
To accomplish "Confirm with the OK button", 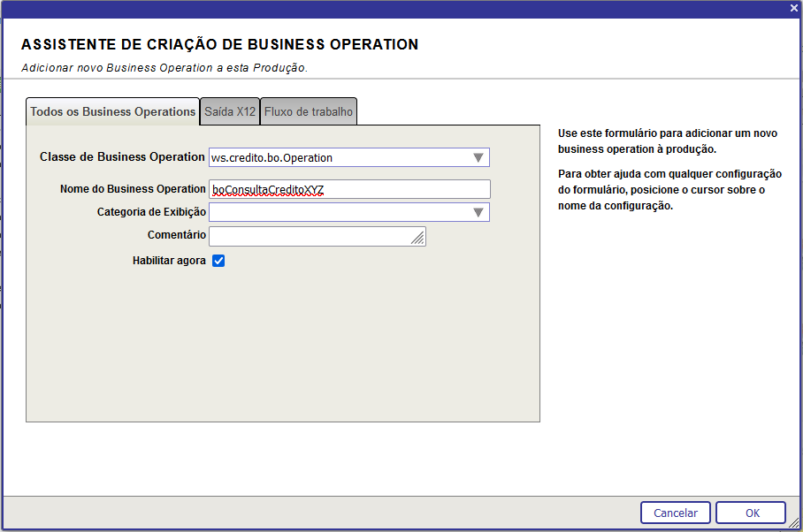I will pos(751,513).
